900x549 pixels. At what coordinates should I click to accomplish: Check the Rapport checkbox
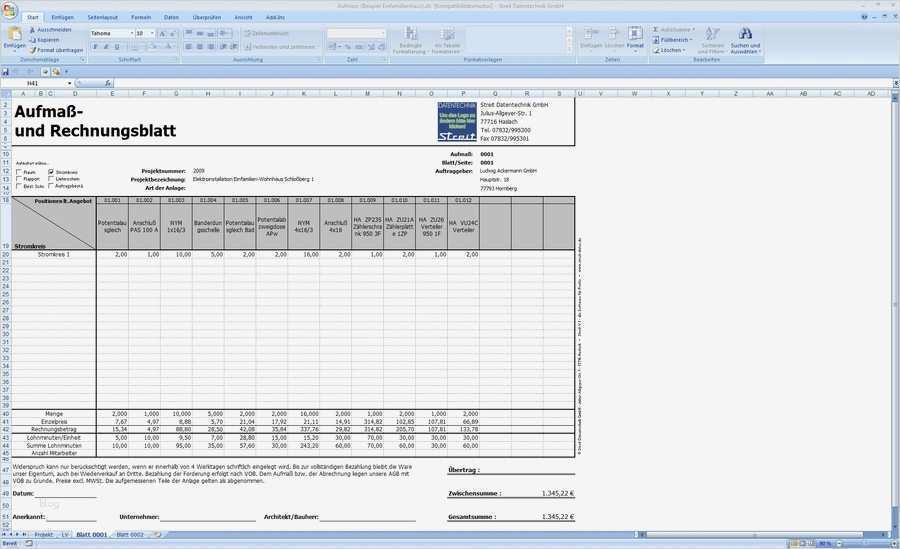pos(19,179)
